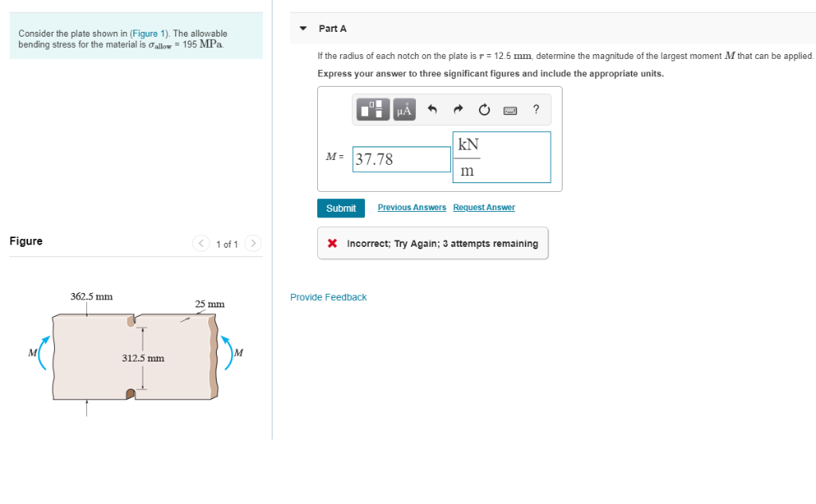Image resolution: width=816 pixels, height=504 pixels.
Task: Open the help question mark
Action: [x=536, y=109]
